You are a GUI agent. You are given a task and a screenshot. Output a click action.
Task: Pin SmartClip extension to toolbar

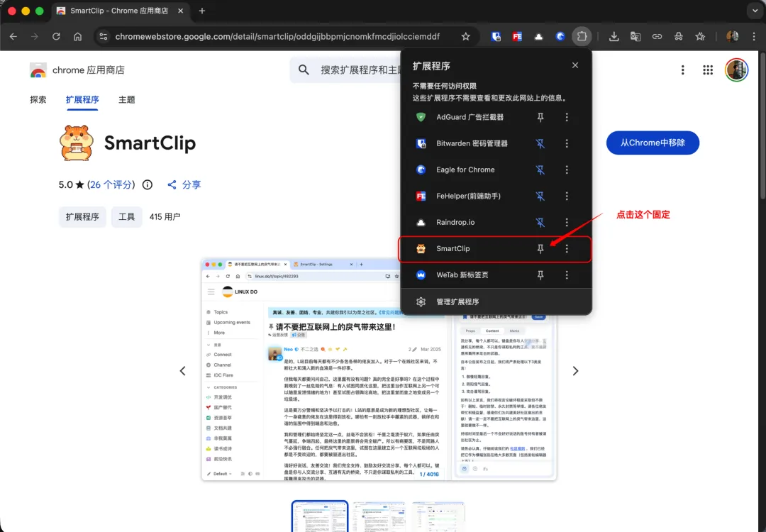(x=540, y=249)
